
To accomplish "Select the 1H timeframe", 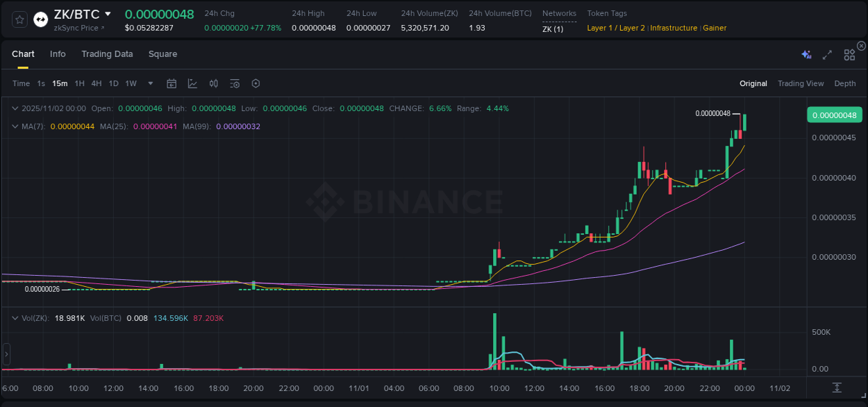I will (x=79, y=83).
